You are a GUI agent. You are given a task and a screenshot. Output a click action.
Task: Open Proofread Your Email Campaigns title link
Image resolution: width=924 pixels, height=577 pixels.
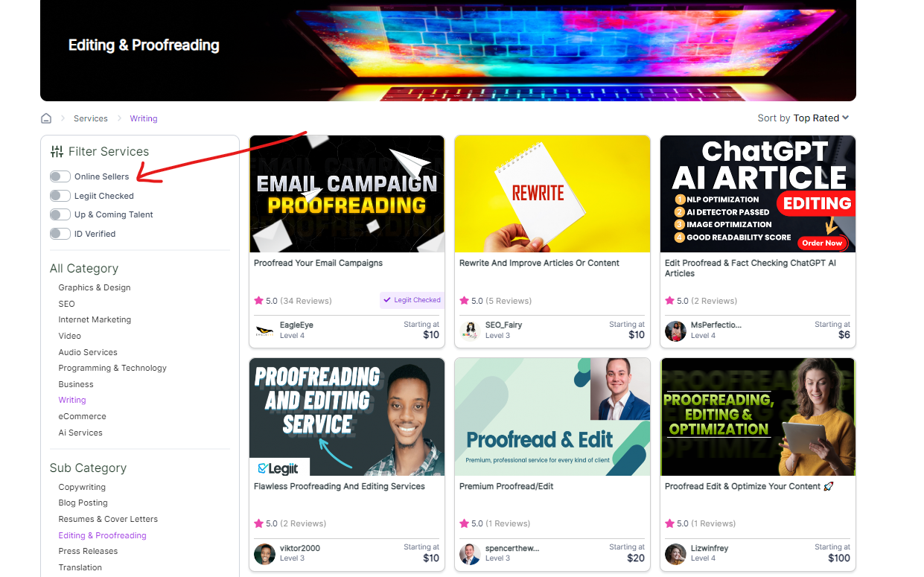tap(318, 263)
